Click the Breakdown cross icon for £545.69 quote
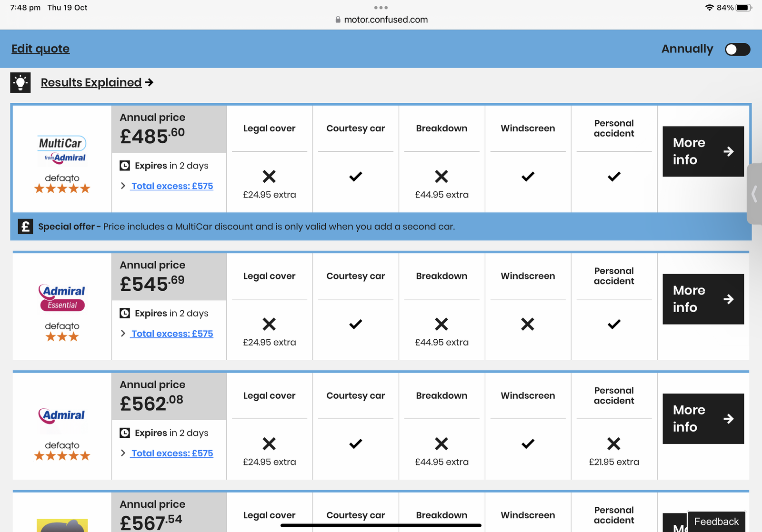762x532 pixels. point(441,324)
